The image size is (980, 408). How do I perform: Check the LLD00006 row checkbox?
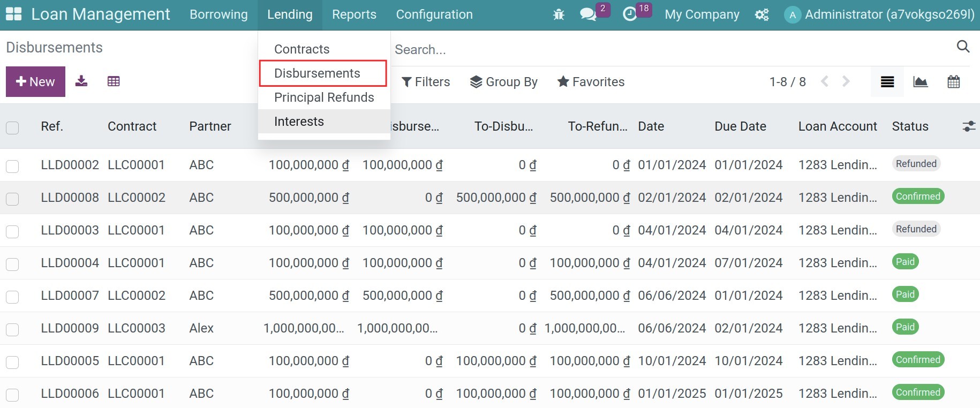(x=12, y=395)
